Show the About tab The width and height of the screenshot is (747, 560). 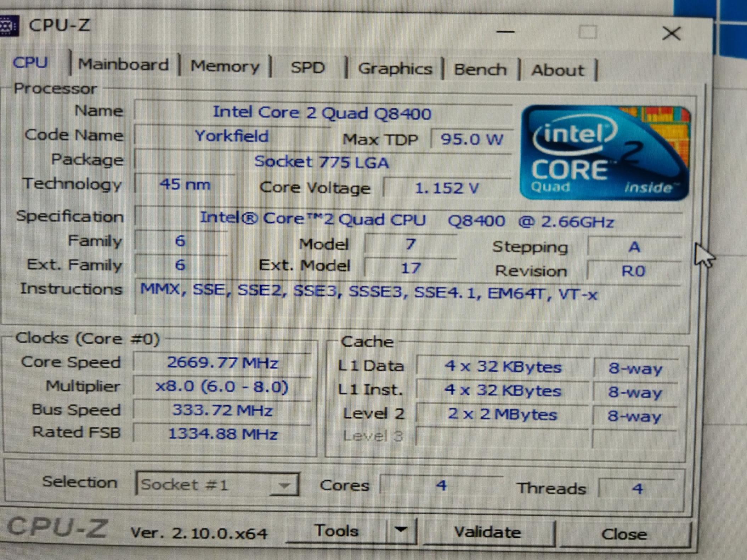(x=558, y=70)
